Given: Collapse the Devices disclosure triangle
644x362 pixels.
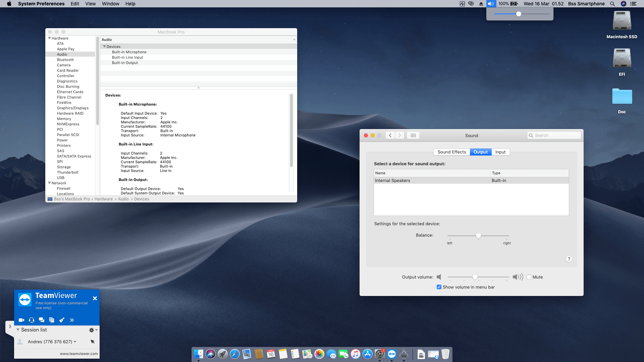Looking at the screenshot, I should click(104, 47).
